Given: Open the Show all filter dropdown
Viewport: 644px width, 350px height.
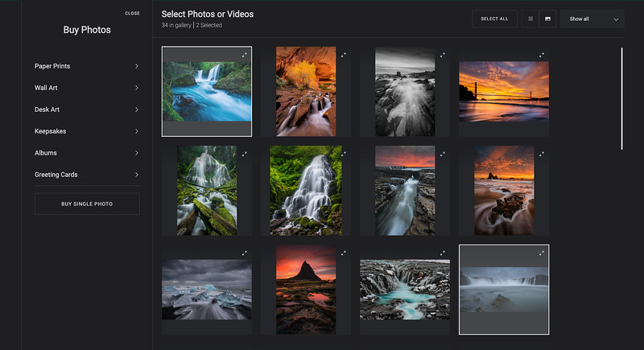Looking at the screenshot, I should tap(592, 19).
